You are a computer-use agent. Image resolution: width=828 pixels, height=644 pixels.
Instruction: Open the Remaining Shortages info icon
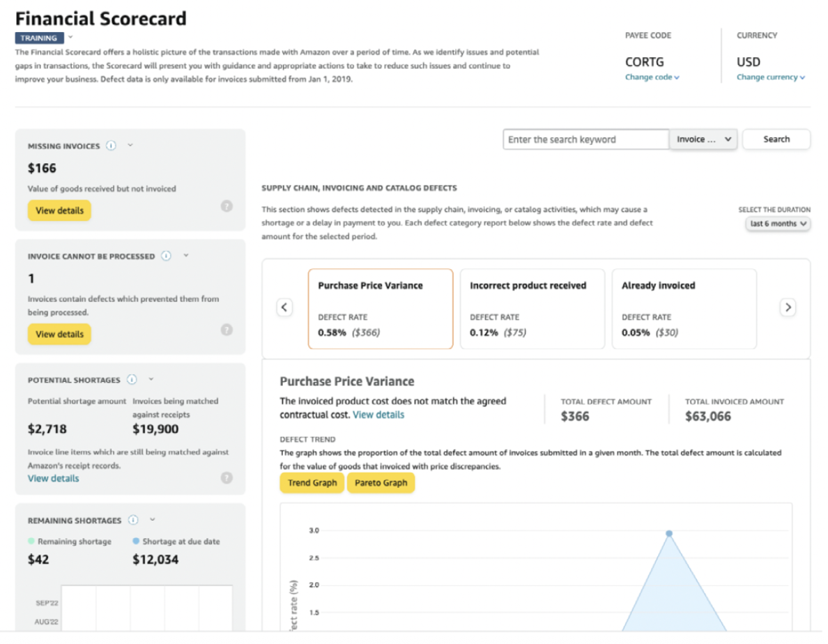133,520
